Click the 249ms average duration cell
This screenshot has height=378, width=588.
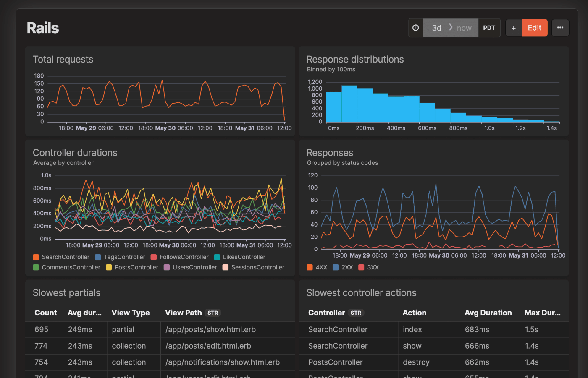coord(80,330)
